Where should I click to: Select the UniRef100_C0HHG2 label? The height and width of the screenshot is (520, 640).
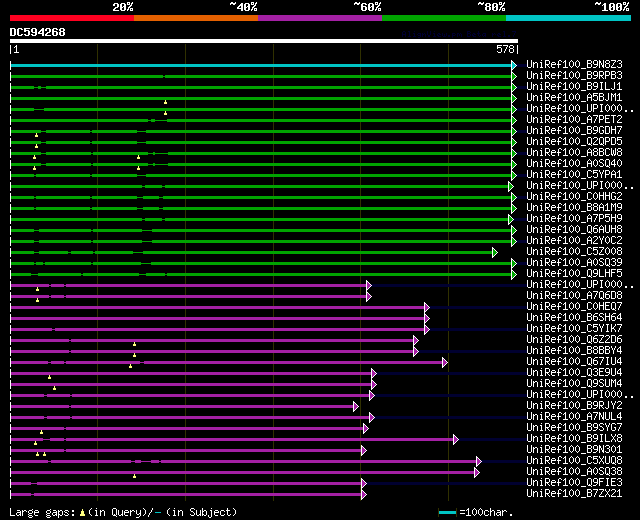coord(574,197)
